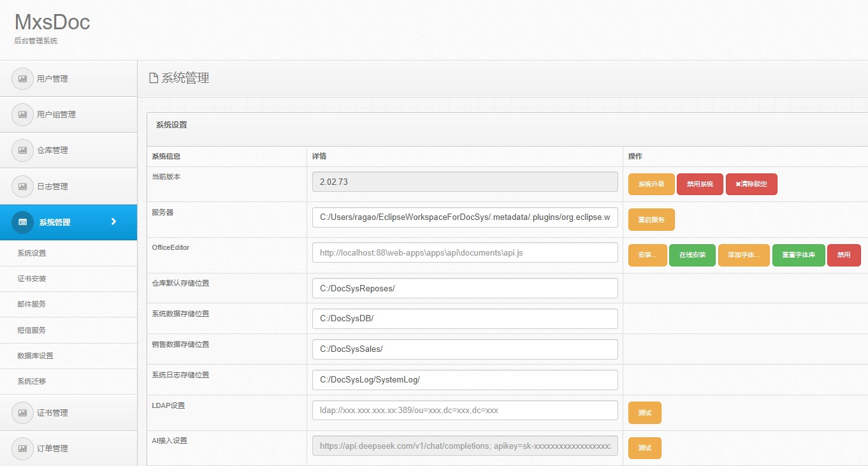Click the 系统日志存储位置 input field
Viewport: 868px width, 466px height.
point(465,380)
